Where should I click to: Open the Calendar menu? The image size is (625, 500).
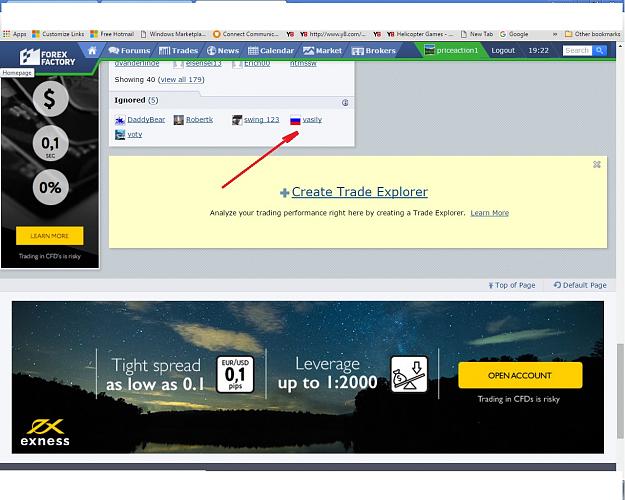pos(271,51)
